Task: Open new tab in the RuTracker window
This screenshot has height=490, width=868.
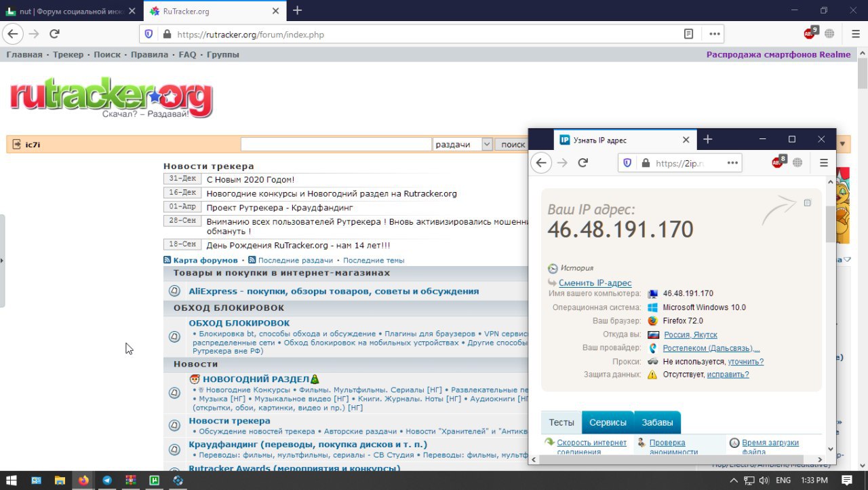Action: tap(297, 10)
